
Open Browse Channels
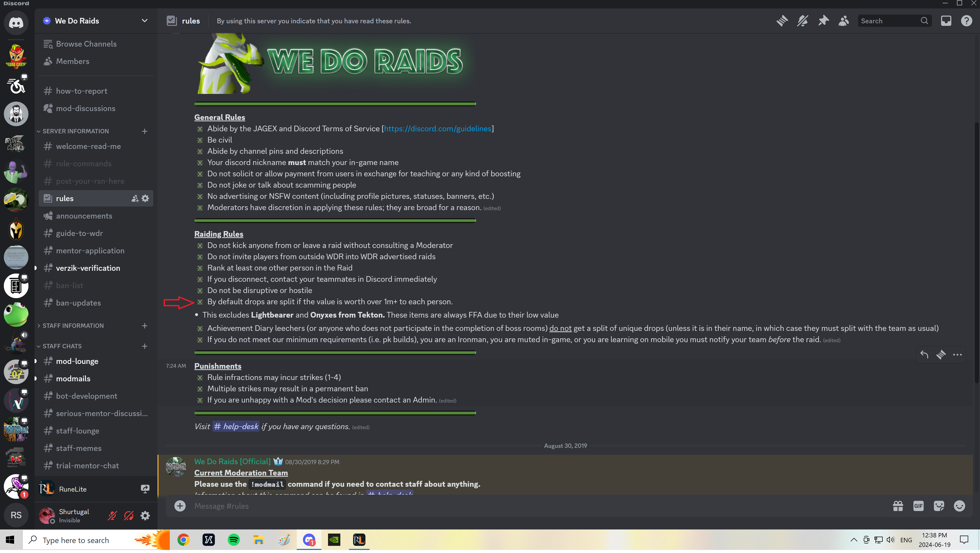coord(96,44)
